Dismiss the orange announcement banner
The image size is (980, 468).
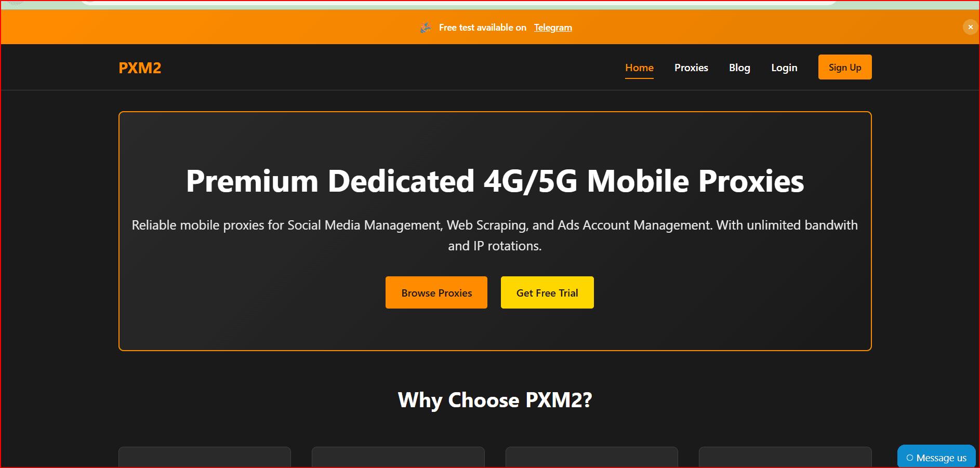coord(970,27)
